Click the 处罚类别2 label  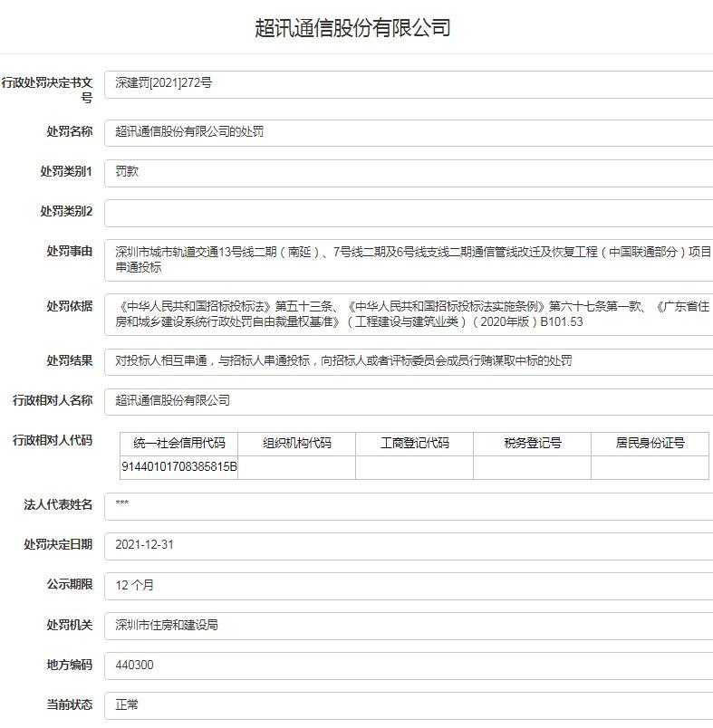click(66, 212)
